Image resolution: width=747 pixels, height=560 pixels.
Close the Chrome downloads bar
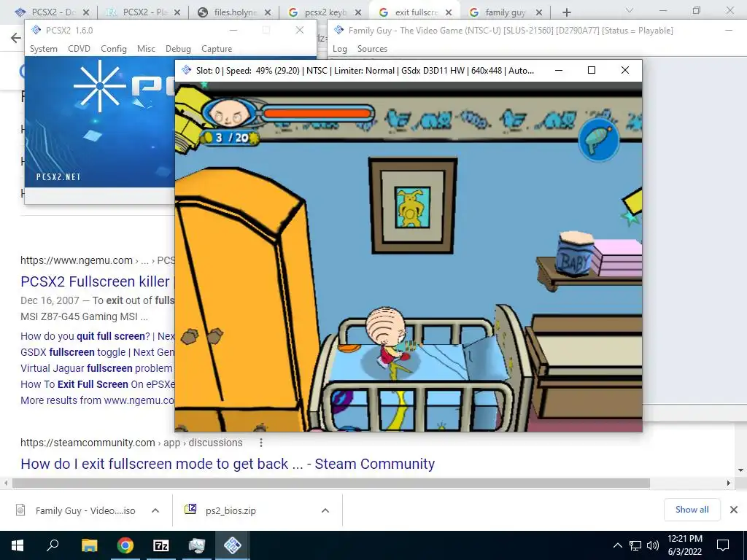pos(734,510)
